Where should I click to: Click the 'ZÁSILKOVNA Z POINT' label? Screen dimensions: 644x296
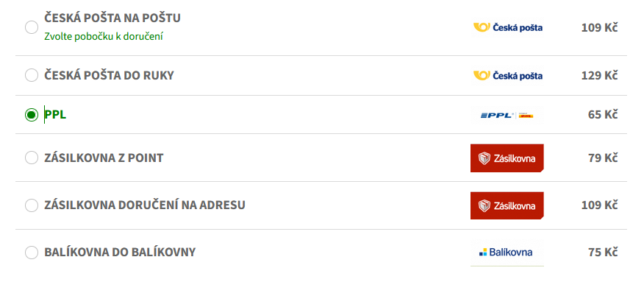(x=104, y=158)
